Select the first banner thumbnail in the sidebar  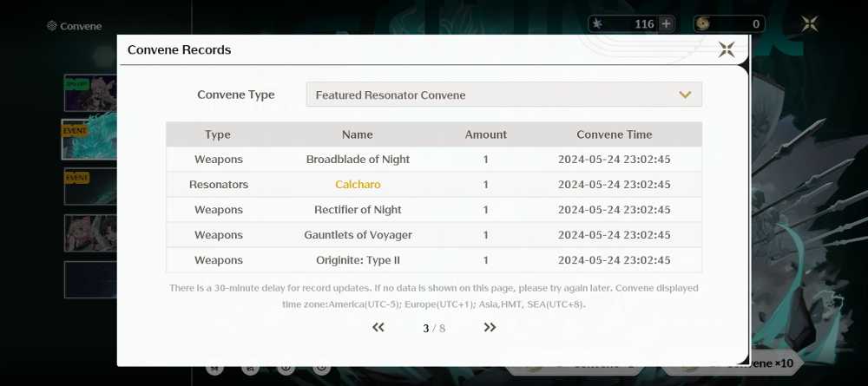(x=90, y=92)
